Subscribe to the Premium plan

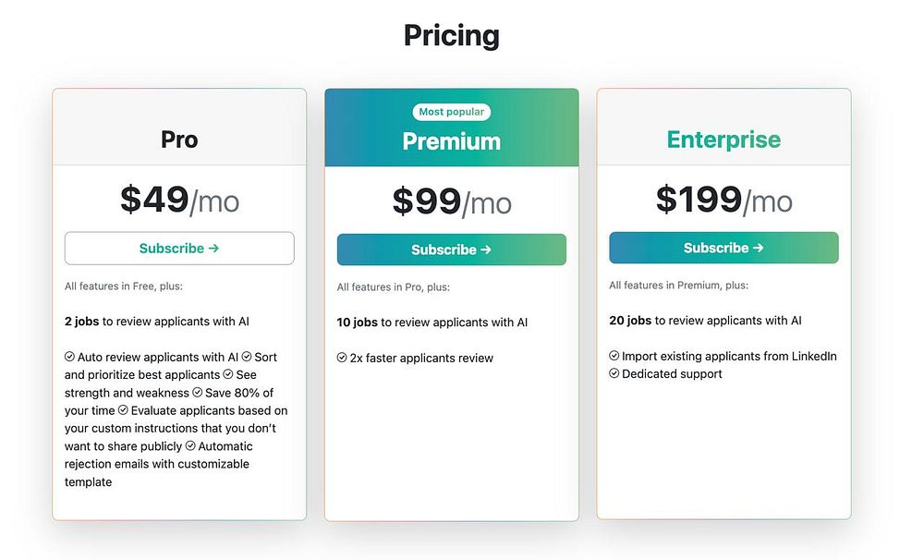coord(451,250)
